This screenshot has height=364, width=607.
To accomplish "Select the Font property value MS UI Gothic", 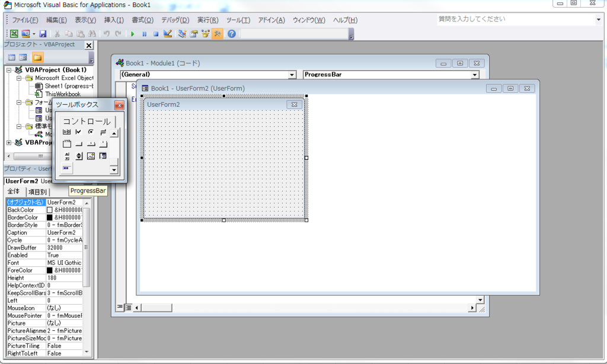I will pyautogui.click(x=64, y=263).
